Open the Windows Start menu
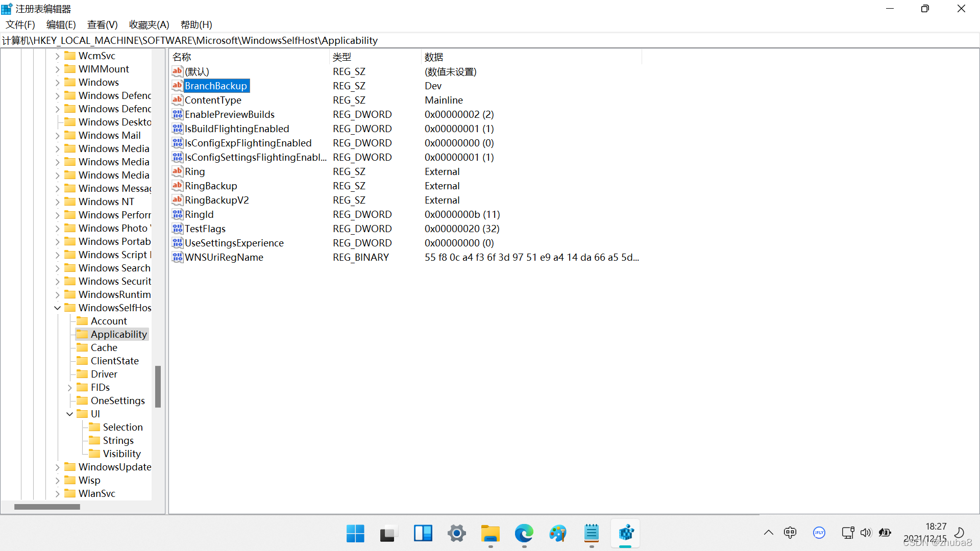This screenshot has width=980, height=551. tap(355, 533)
